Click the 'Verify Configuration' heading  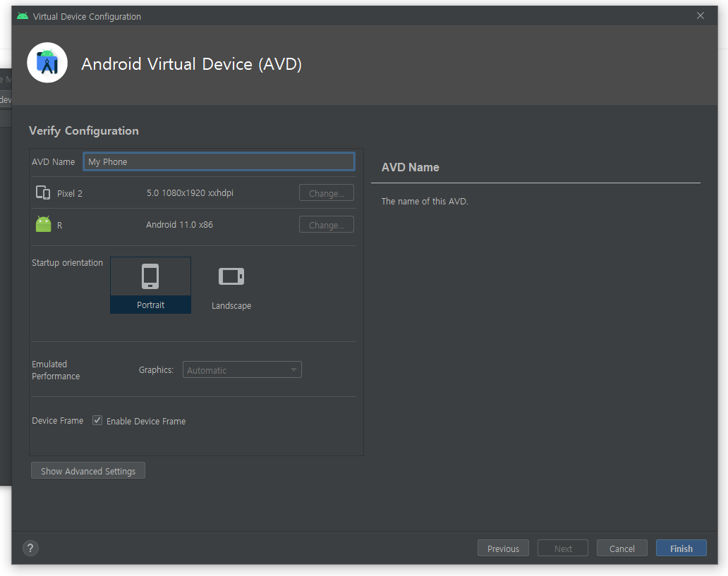83,131
